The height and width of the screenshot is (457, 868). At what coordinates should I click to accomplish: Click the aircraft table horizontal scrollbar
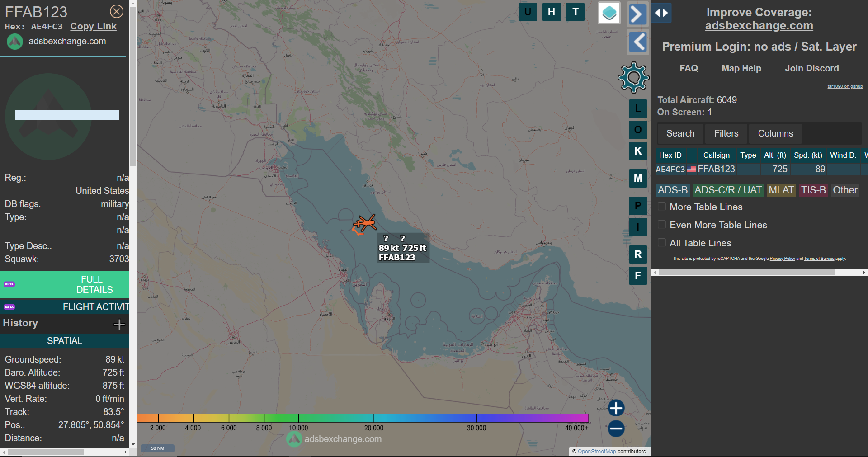tap(747, 273)
